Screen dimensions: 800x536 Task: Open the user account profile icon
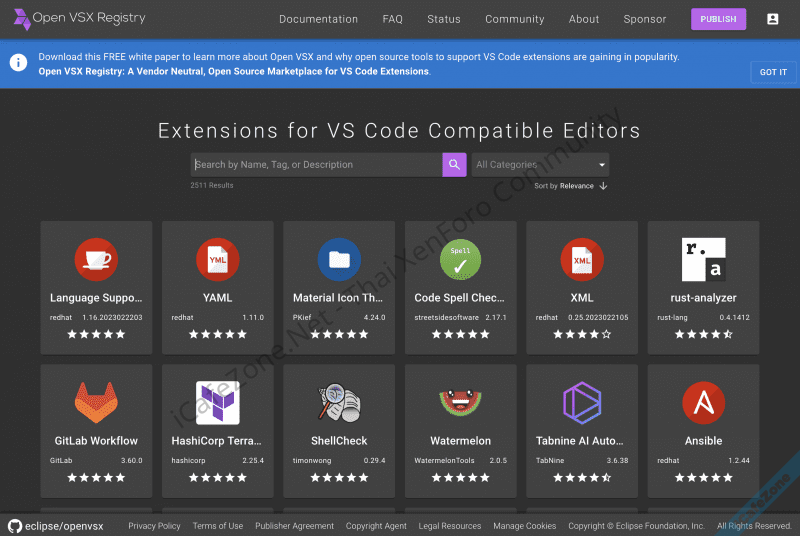coord(772,19)
